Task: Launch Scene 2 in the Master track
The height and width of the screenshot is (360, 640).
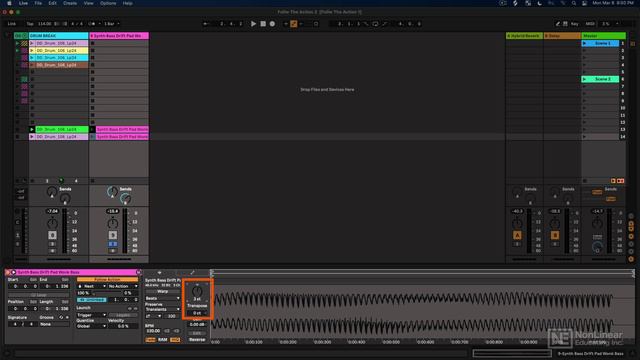Action: coord(584,79)
